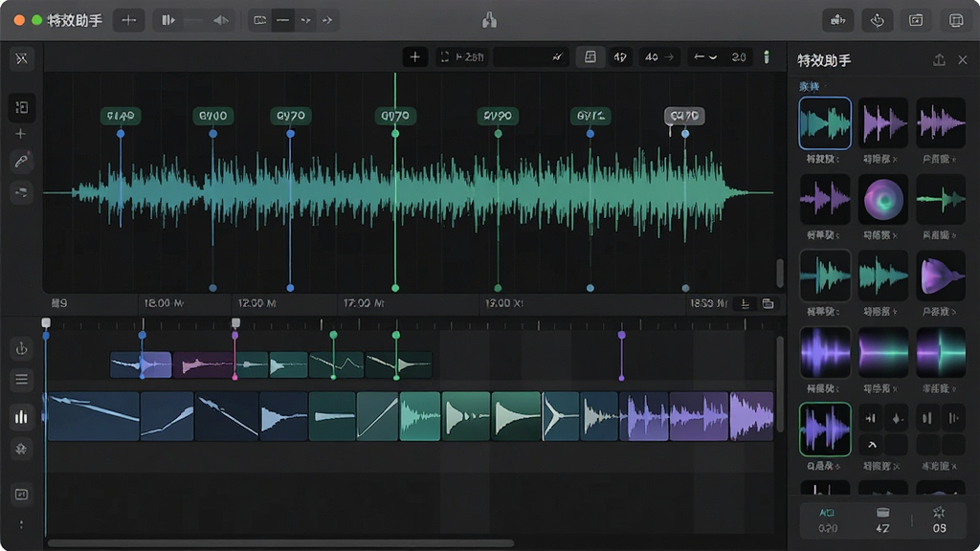Click the "17.00" label on the time ruler

click(x=364, y=303)
